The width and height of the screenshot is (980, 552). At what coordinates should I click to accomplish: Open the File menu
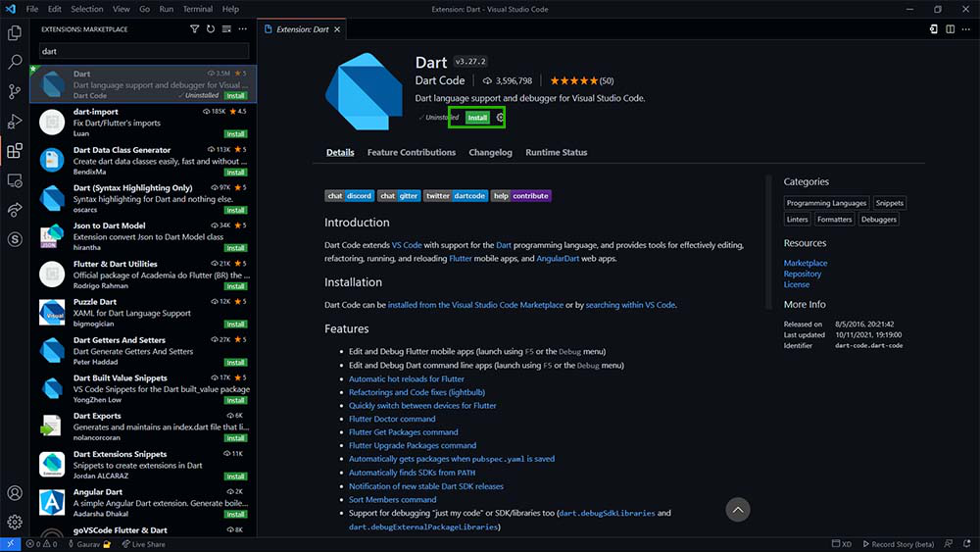point(32,9)
